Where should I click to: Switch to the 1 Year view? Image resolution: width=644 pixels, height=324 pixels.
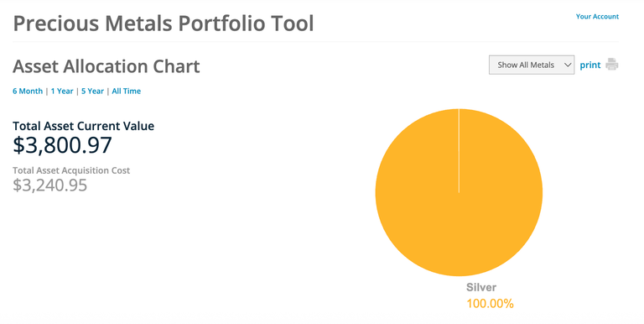(x=62, y=91)
